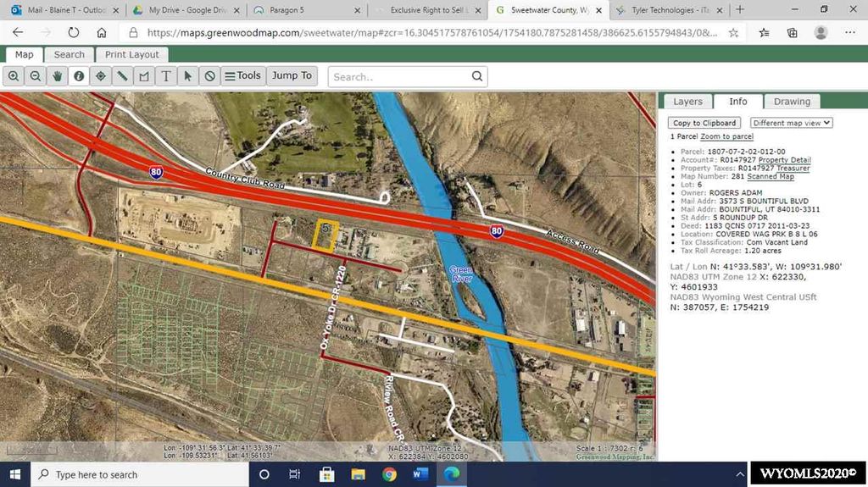Pick the arrow select pointer tool
This screenshot has height=487, width=868.
pyautogui.click(x=187, y=76)
